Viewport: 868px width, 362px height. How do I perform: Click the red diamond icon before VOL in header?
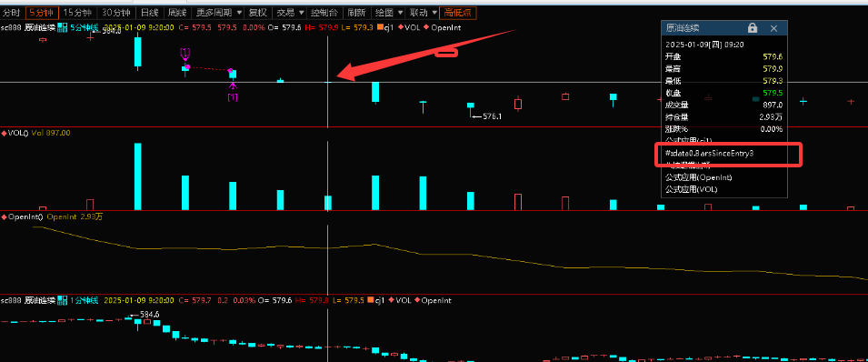coord(401,27)
